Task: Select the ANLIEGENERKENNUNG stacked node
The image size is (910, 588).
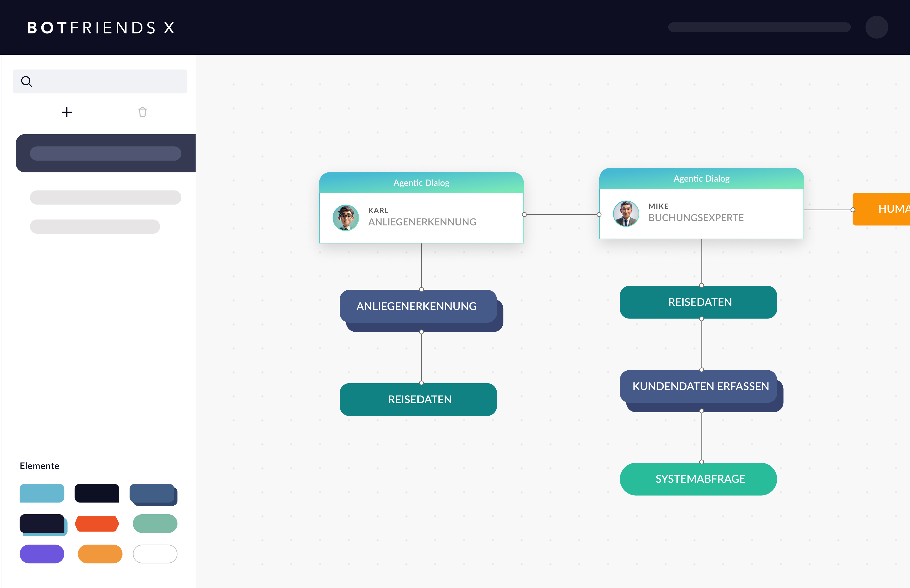Action: (x=418, y=306)
